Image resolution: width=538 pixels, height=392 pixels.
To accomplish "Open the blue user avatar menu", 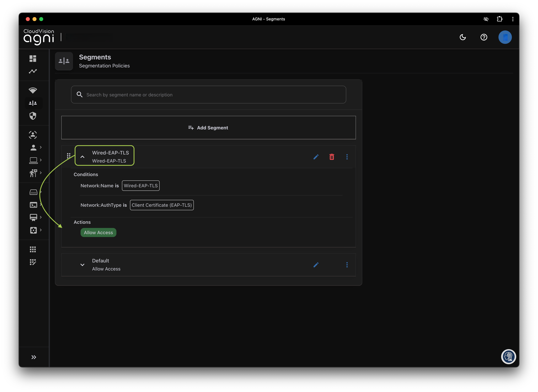I will 505,37.
